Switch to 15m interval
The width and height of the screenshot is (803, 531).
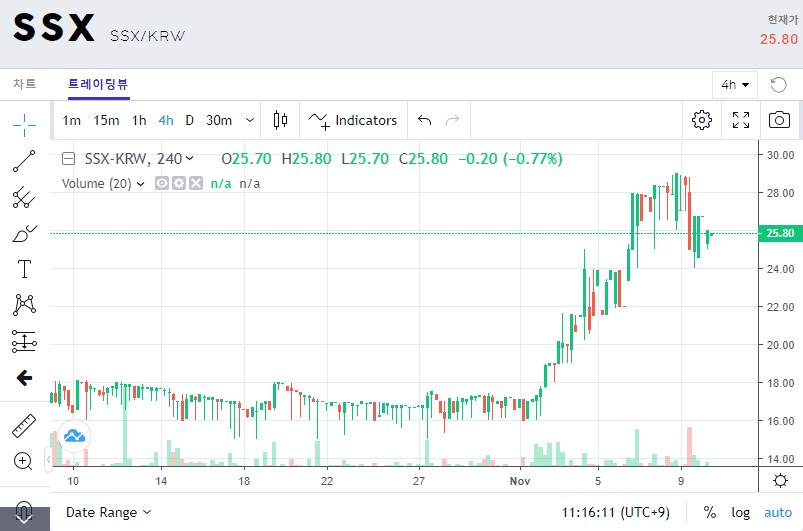click(x=106, y=120)
